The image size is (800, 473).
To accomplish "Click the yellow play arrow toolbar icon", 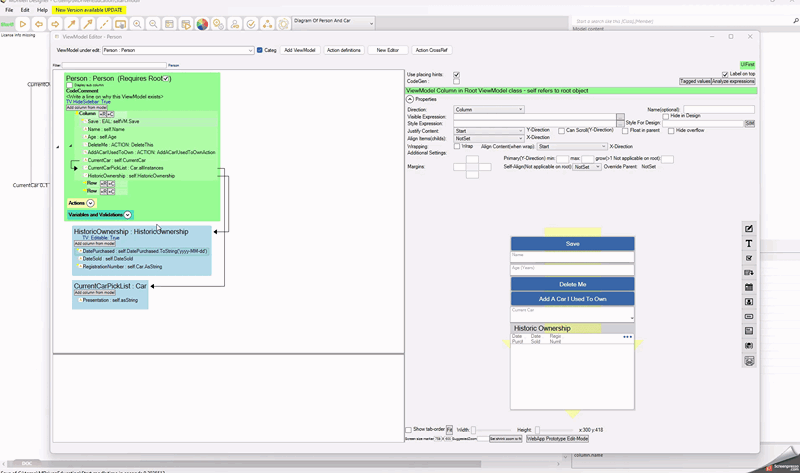I will click(x=23, y=24).
